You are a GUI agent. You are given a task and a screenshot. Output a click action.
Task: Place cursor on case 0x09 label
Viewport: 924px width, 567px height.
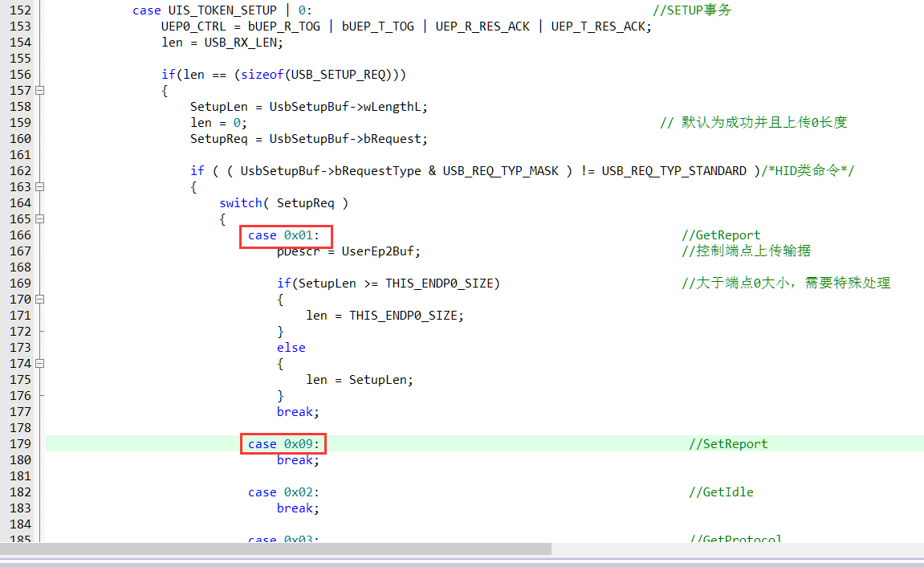pos(285,444)
